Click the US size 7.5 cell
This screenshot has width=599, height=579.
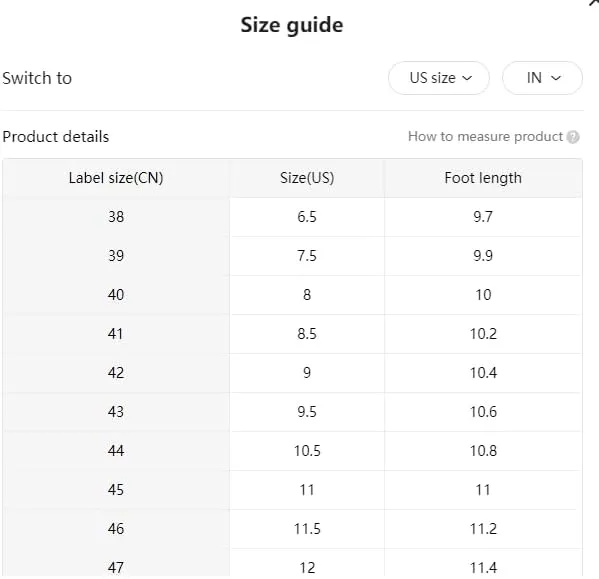(307, 256)
